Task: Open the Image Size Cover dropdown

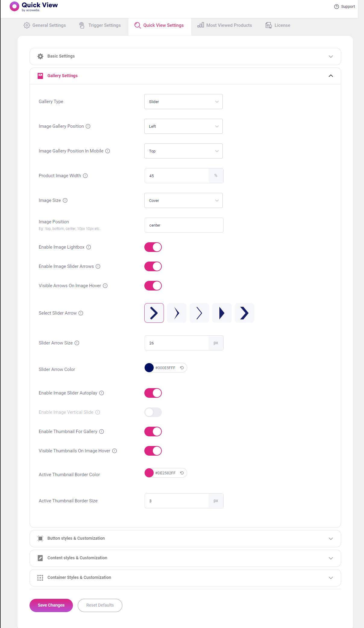Action: click(x=184, y=200)
